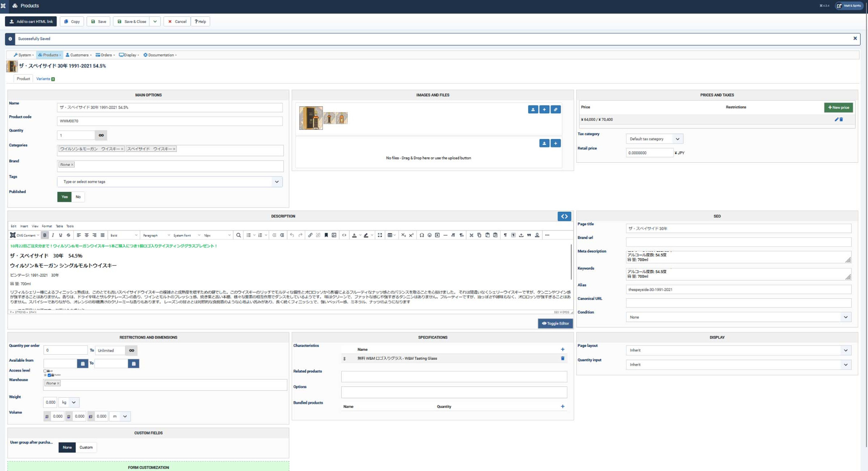The height and width of the screenshot is (471, 868).
Task: Select Custom for user group after purchase
Action: pyautogui.click(x=86, y=447)
